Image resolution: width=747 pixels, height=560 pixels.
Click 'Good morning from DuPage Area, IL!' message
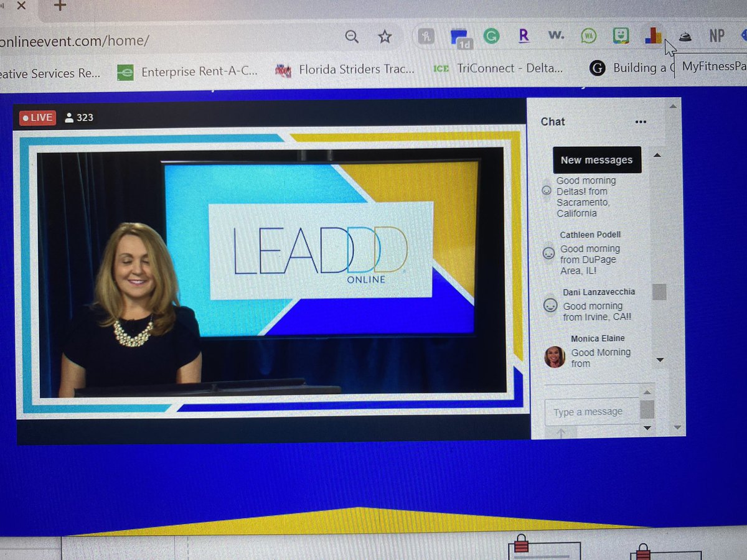(590, 259)
